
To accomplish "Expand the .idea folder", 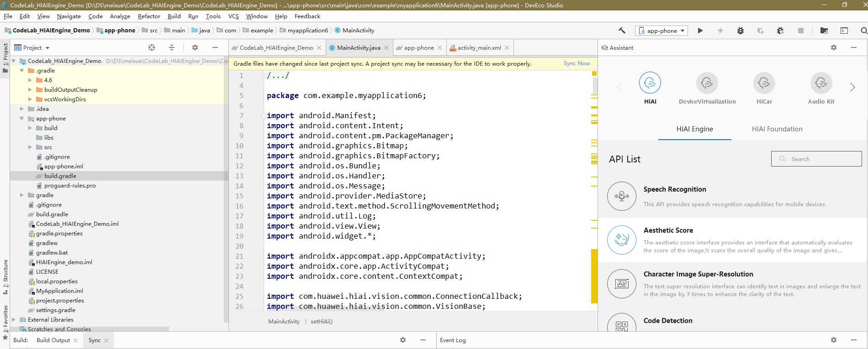I will pyautogui.click(x=22, y=109).
